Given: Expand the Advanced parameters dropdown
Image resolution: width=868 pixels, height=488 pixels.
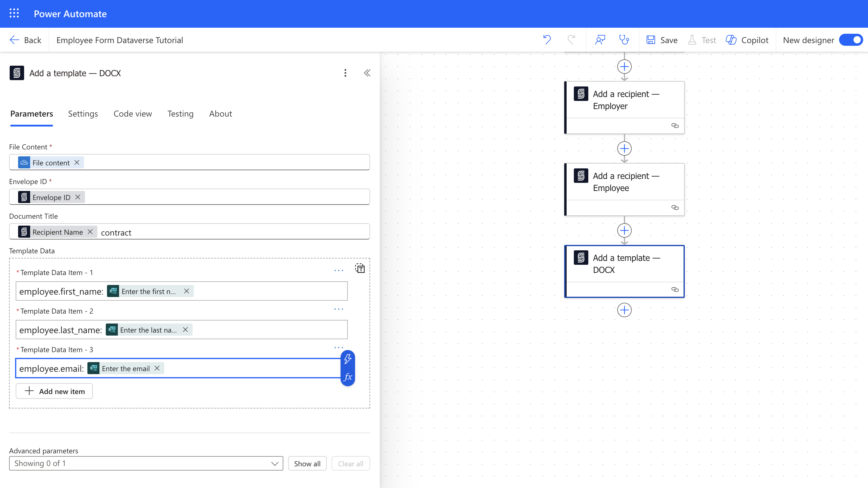Looking at the screenshot, I should pyautogui.click(x=146, y=463).
